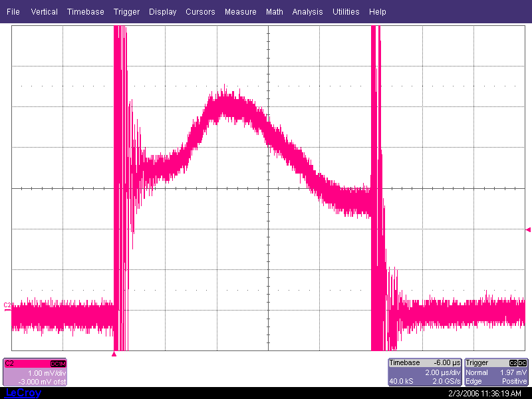Image resolution: width=532 pixels, height=399 pixels.
Task: Click the Normal trigger mode text
Action: 477,372
